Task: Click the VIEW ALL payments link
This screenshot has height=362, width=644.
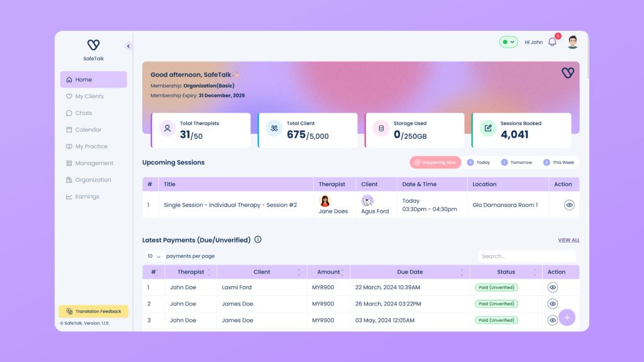Action: click(x=569, y=240)
